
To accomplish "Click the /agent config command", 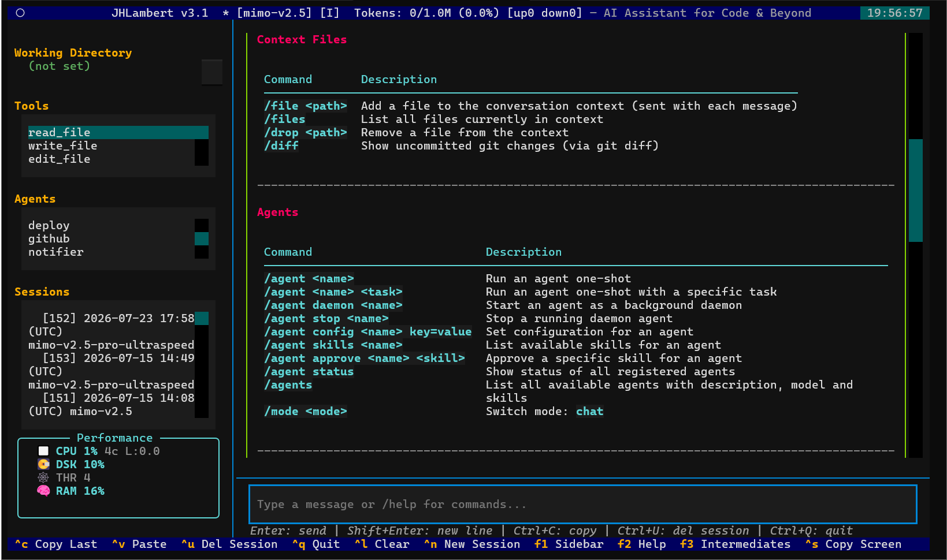I will (368, 331).
